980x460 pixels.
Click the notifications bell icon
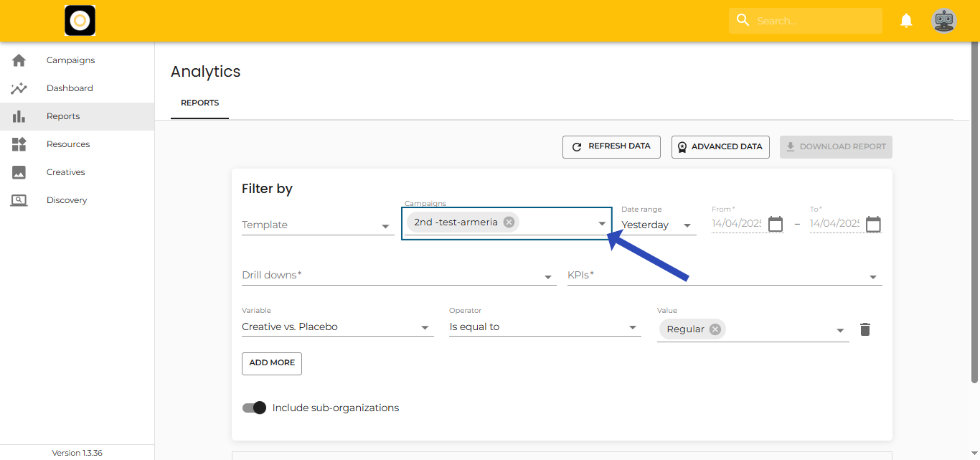point(906,21)
